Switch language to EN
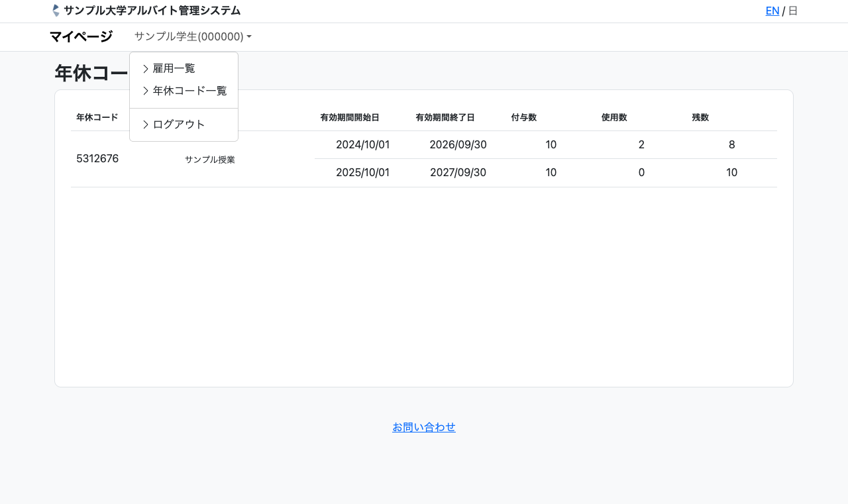Screen dimensions: 848x504 click(772, 11)
